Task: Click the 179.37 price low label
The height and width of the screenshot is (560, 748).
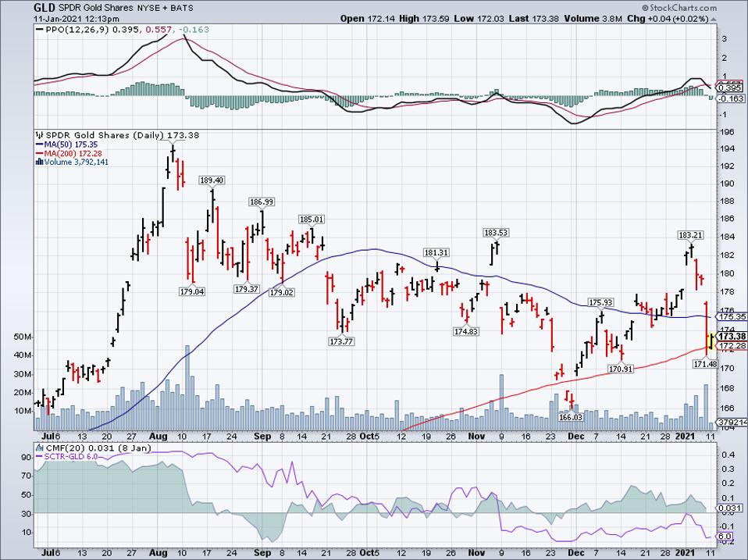Action: tap(247, 289)
